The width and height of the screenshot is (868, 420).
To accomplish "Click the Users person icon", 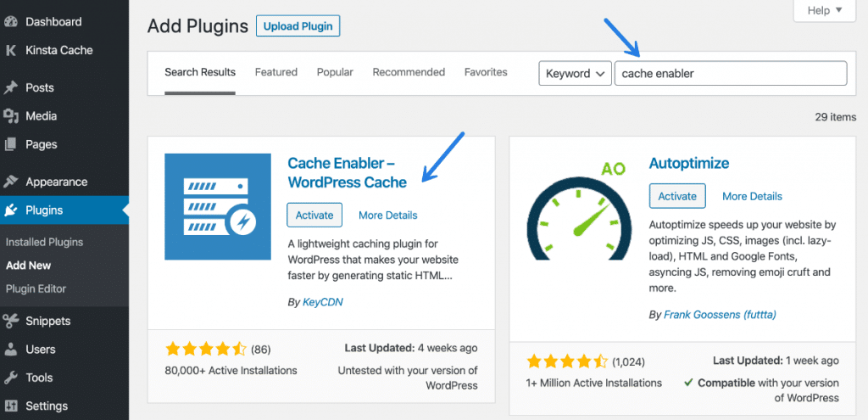I will click(10, 350).
